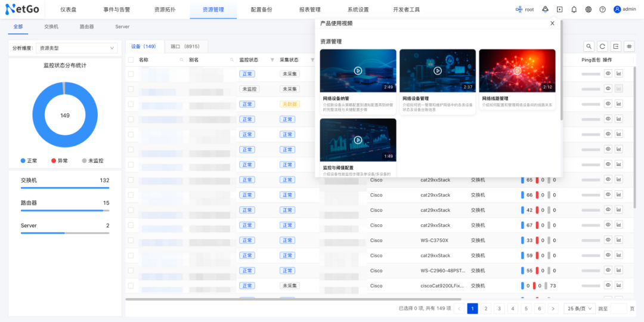Click the 交换机 132 progress bar
Screen dimensions: 644x322
tap(65, 188)
